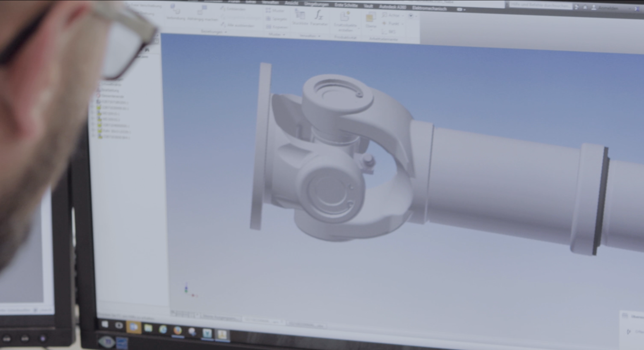Select the Spiegeln mirror tool

tap(276, 19)
